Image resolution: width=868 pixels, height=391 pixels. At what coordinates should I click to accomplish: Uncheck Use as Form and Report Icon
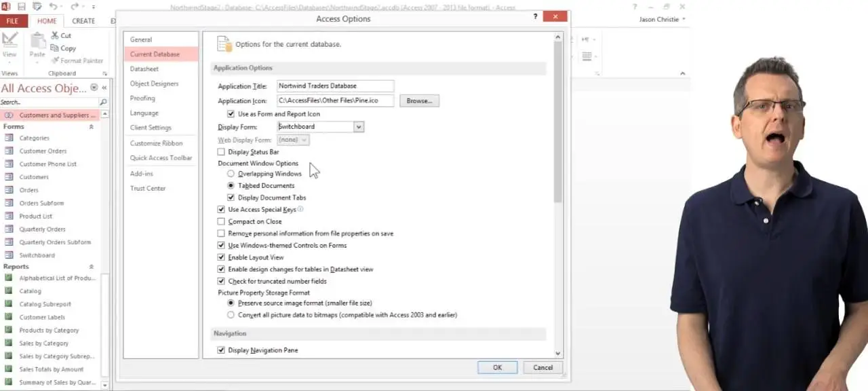point(231,114)
